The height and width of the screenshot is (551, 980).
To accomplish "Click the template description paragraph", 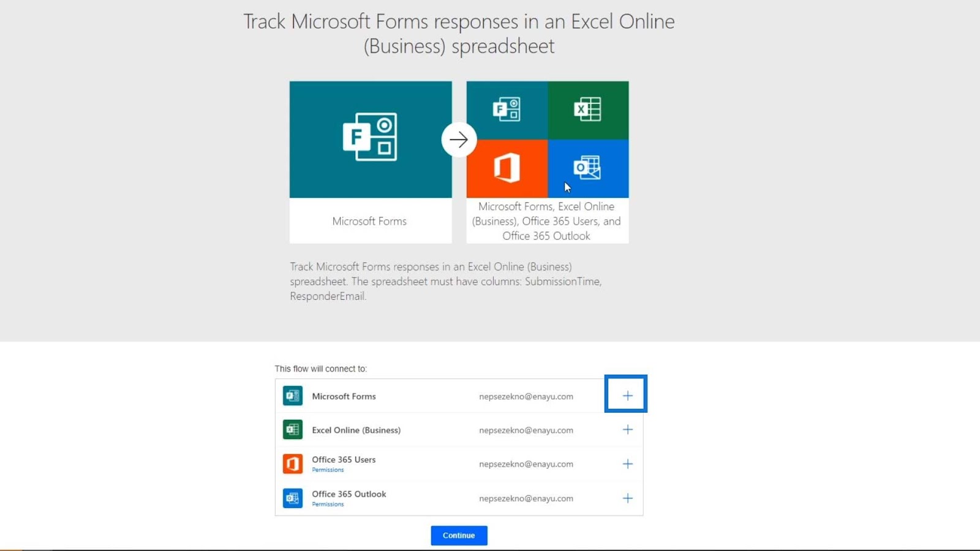I will (x=446, y=282).
